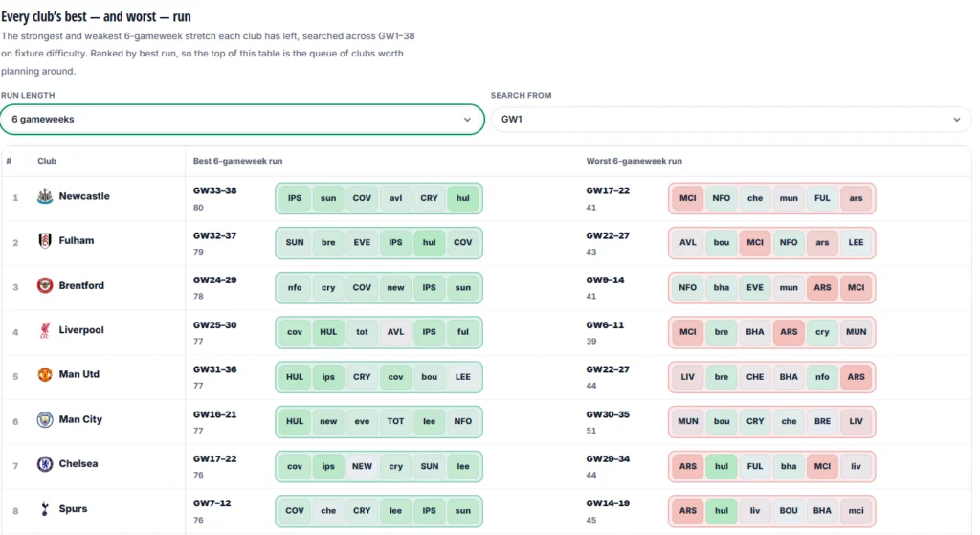Image resolution: width=980 pixels, height=535 pixels.
Task: Select the Newcastle club name
Action: click(x=84, y=196)
